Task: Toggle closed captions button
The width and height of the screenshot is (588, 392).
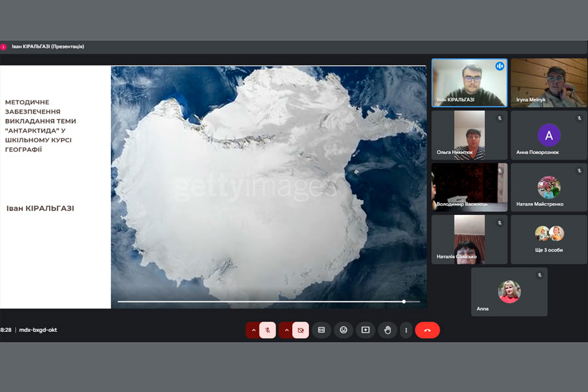Action: [321, 330]
